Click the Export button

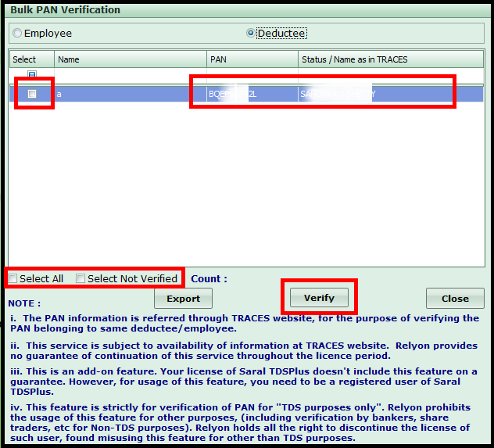click(x=183, y=299)
